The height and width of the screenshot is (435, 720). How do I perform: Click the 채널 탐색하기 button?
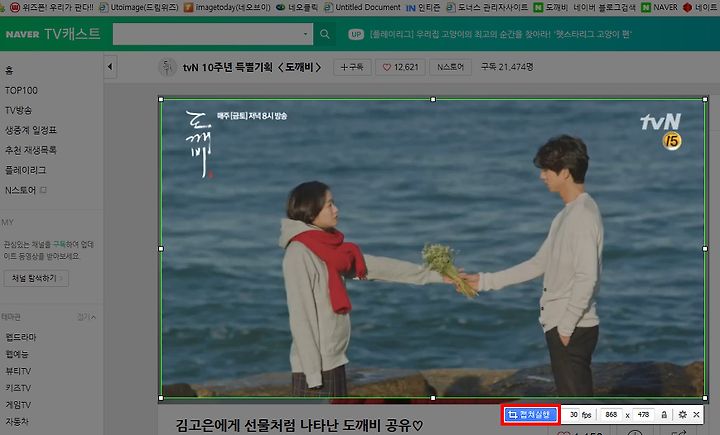pos(36,278)
